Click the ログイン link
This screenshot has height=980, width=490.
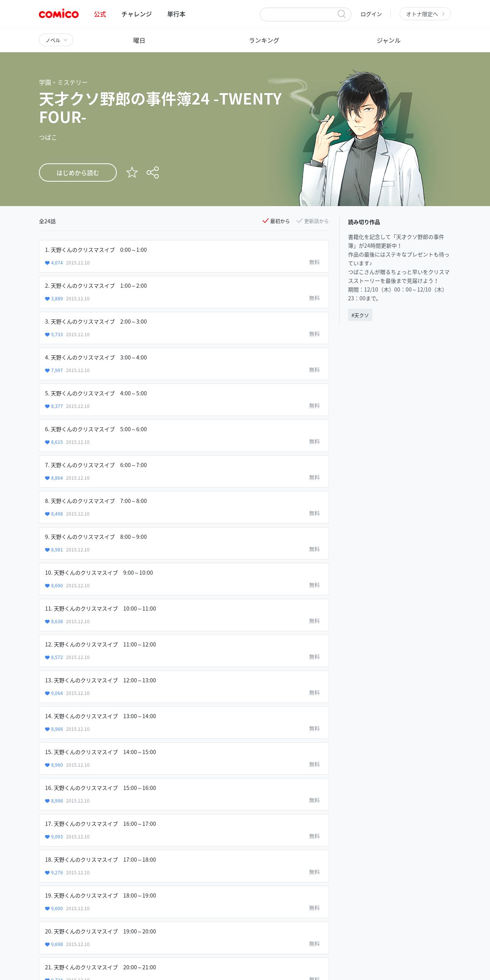[x=371, y=14]
